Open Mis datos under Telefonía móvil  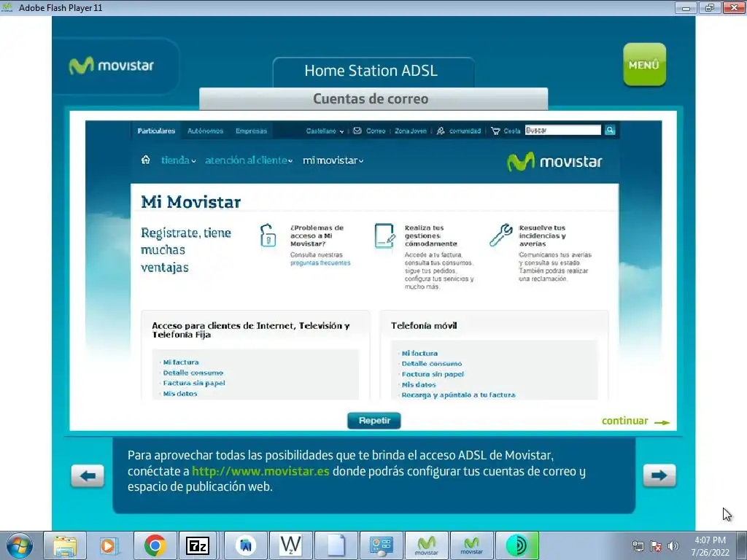(419, 385)
